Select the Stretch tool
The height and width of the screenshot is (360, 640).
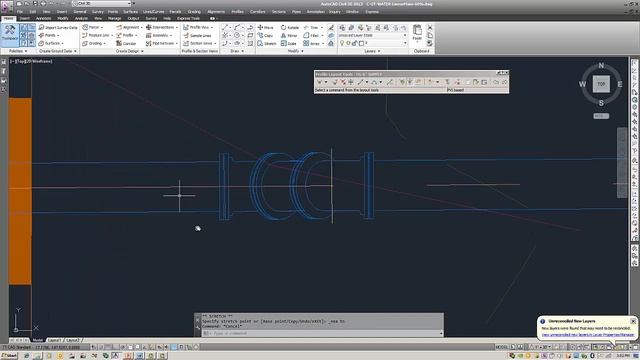(x=267, y=43)
